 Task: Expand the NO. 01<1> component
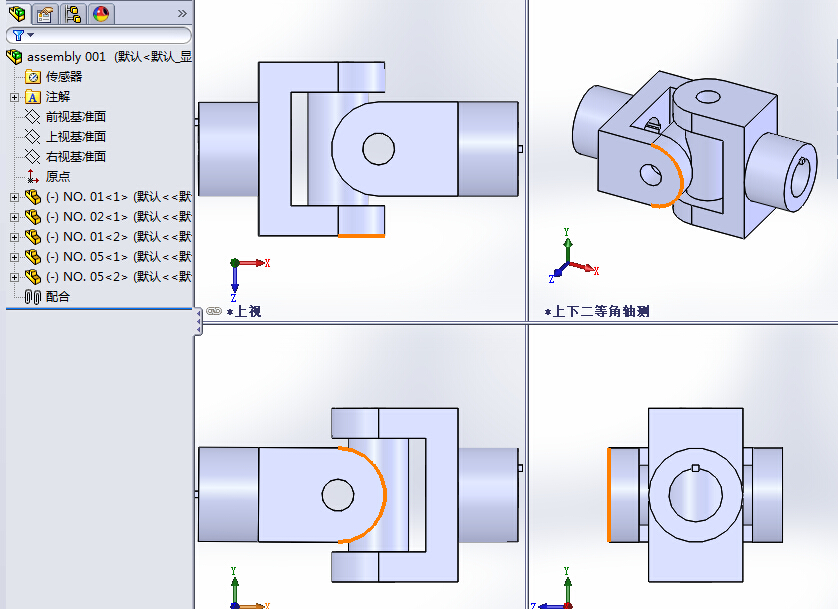(14, 197)
